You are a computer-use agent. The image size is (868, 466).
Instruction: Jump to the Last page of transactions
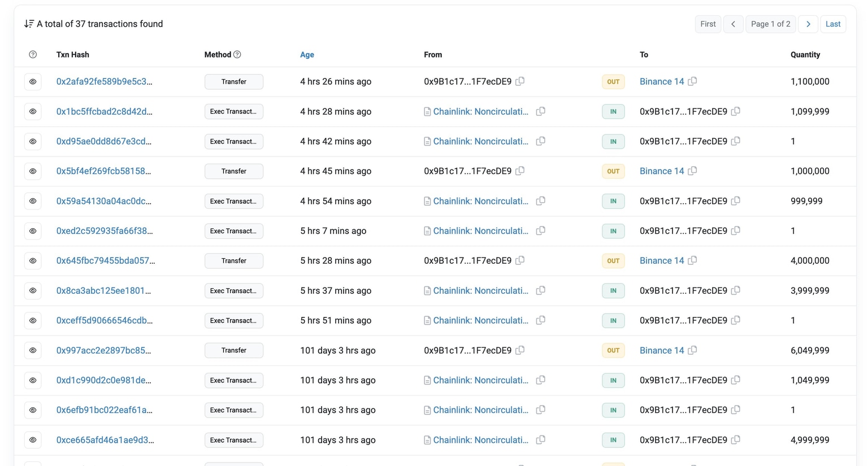click(x=832, y=24)
